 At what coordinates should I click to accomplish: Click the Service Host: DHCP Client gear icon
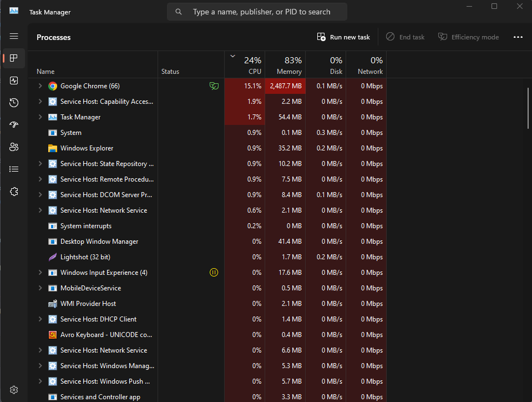(x=53, y=319)
